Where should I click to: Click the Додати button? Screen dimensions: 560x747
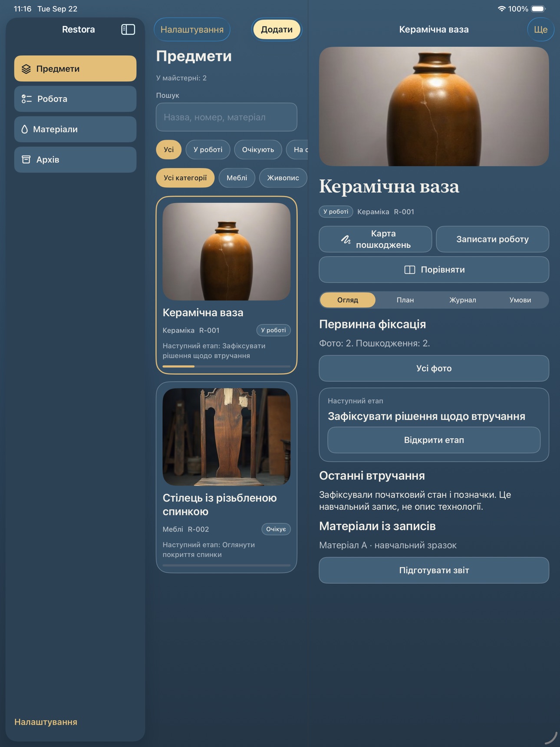coord(277,30)
